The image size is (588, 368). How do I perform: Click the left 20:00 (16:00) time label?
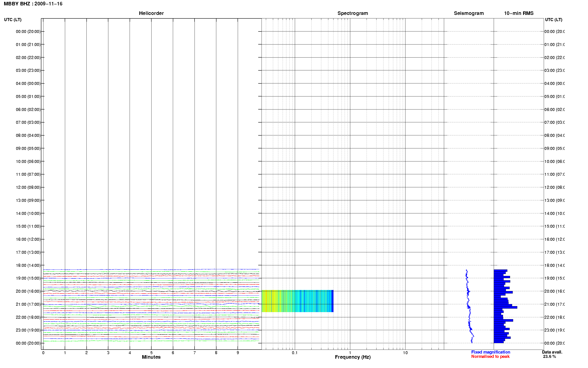[28, 291]
